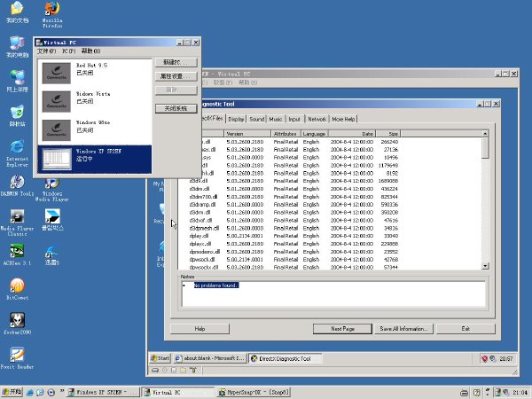532x399 pixels.
Task: Switch to the Input tab in DirectX tool
Action: coord(294,119)
